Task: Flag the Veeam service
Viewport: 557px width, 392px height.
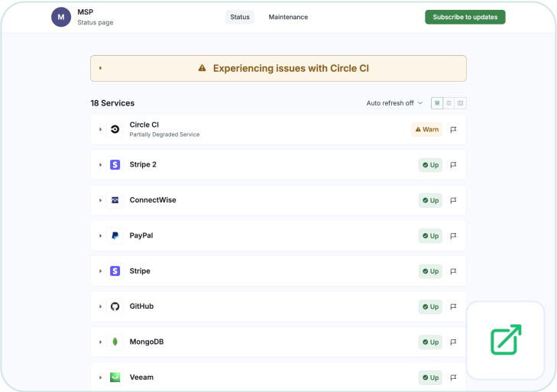Action: [x=453, y=377]
